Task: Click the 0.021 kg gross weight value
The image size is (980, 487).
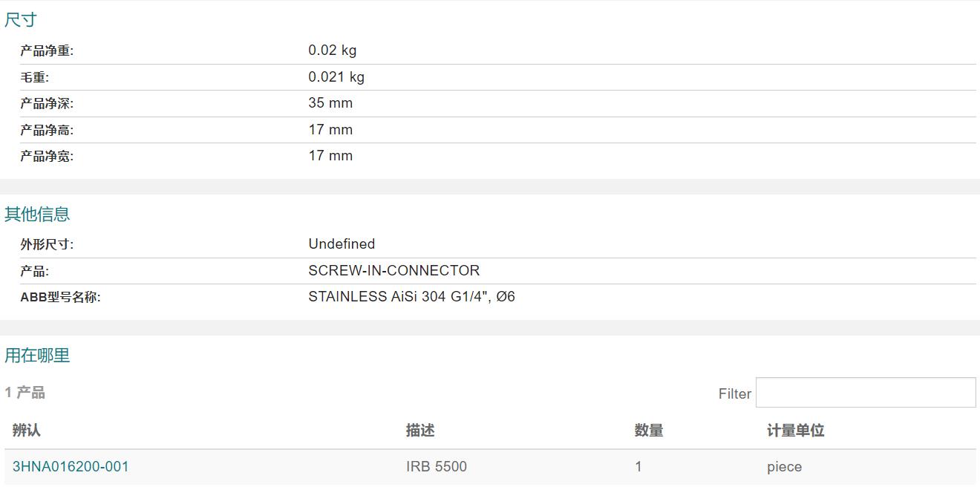Action: pyautogui.click(x=336, y=77)
